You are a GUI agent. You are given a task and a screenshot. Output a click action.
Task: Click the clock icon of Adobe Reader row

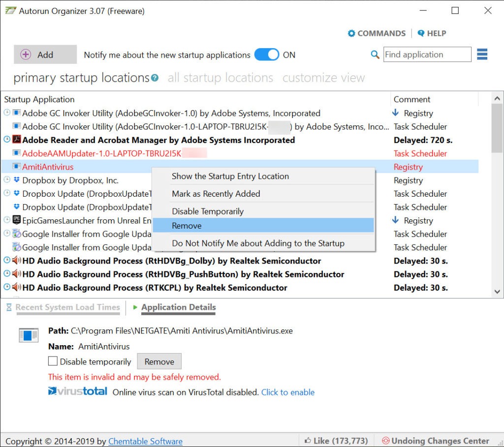coord(7,139)
